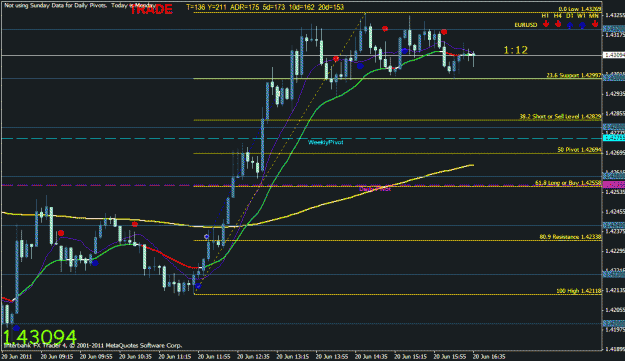Click the MetaQuotes Software Corp. copyright text
This screenshot has width=625, height=361.
(92, 345)
